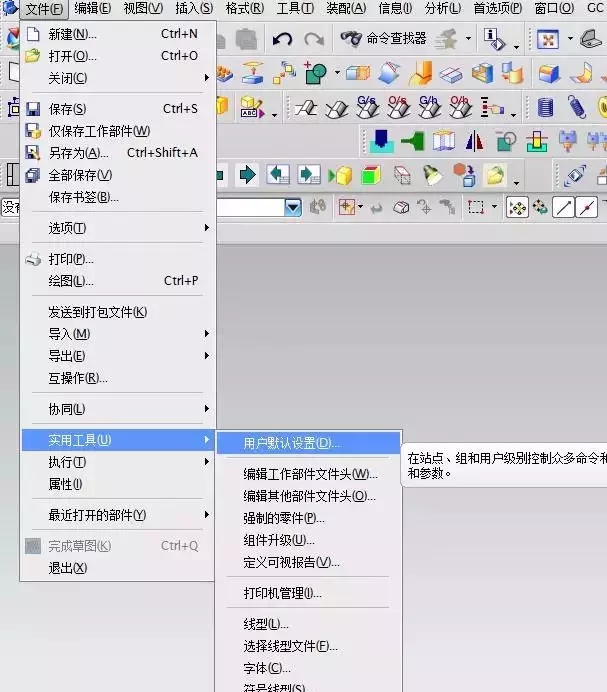Click Save As in File menu
The image size is (607, 692).
pos(78,153)
